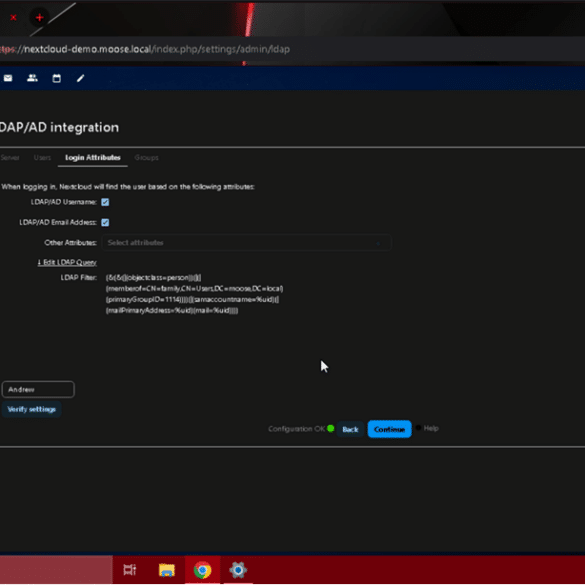Screen dimensions: 585x585
Task: Open the Contacts app icon
Action: coord(32,78)
